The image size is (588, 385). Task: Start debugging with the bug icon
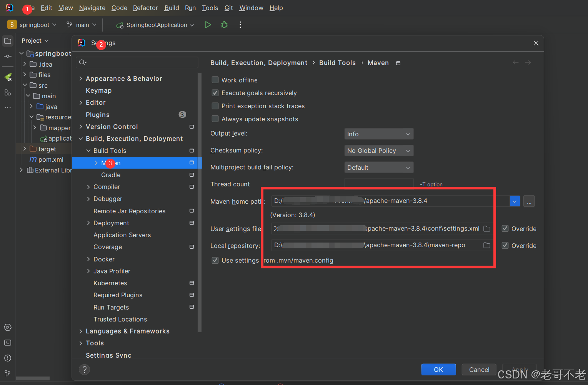[x=224, y=25]
